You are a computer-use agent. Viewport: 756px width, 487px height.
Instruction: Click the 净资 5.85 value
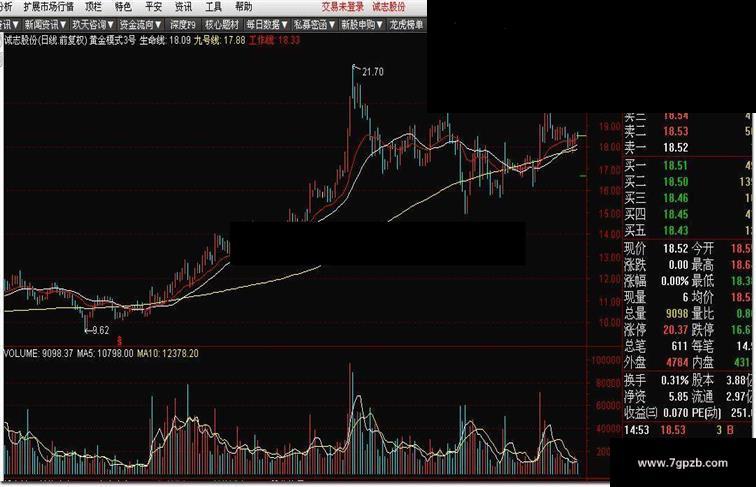678,396
